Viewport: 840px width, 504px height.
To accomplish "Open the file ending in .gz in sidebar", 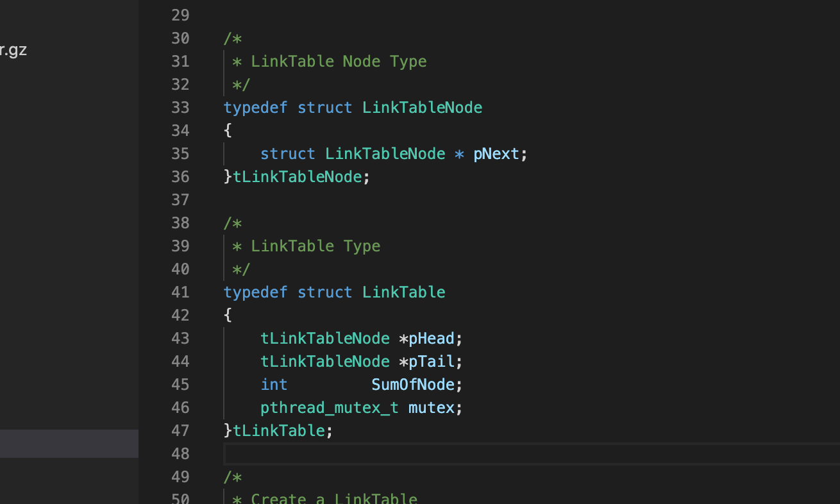I will [x=13, y=50].
